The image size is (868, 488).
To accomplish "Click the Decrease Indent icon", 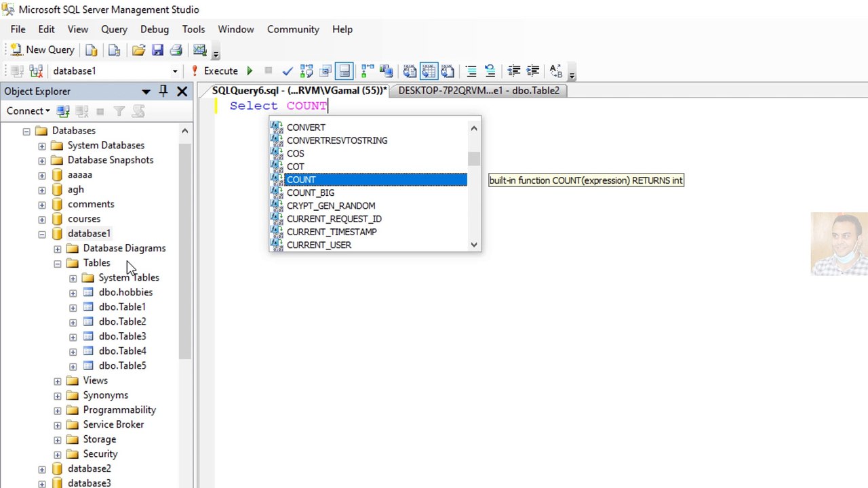I will tap(514, 70).
